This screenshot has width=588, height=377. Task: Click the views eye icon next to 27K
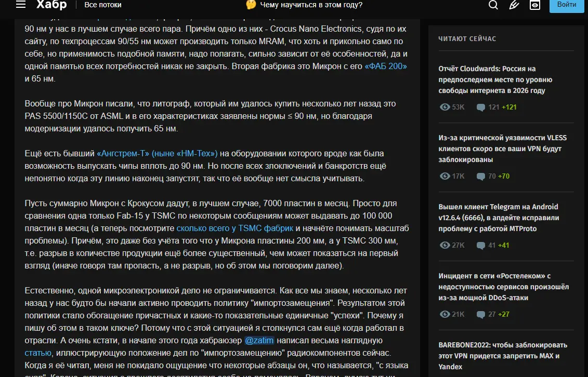(445, 245)
